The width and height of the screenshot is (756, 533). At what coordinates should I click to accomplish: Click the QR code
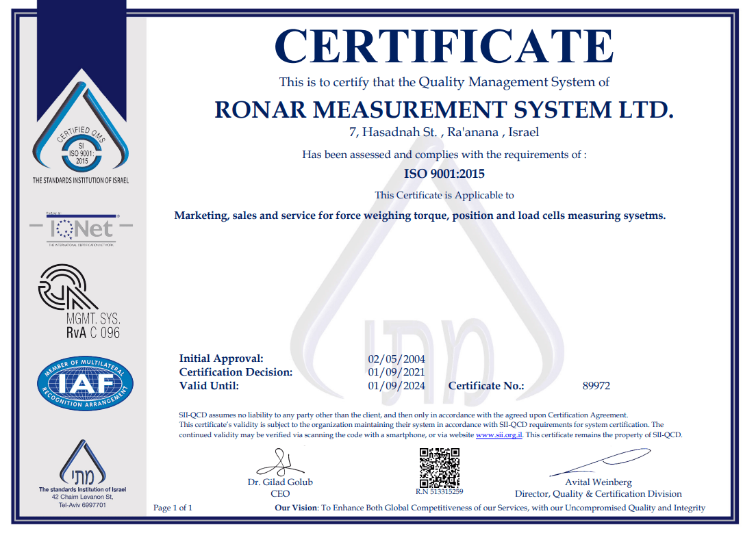pos(439,467)
